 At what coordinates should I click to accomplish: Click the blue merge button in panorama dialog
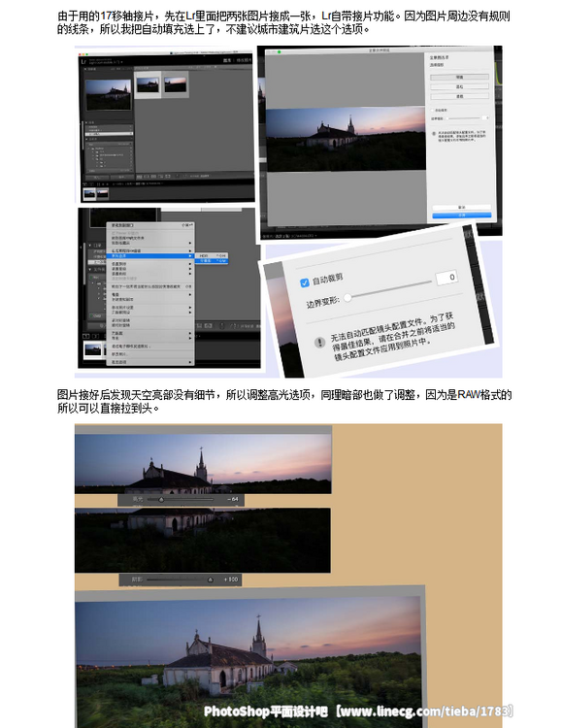click(461, 215)
